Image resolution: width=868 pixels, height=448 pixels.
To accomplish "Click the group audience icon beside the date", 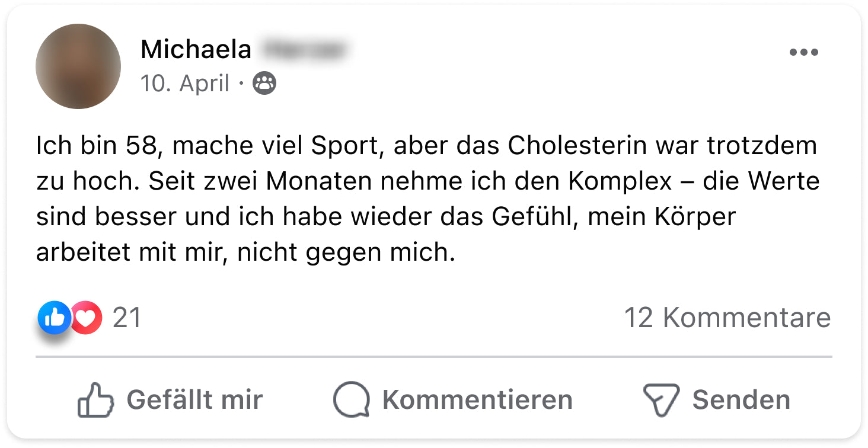I will coord(264,84).
